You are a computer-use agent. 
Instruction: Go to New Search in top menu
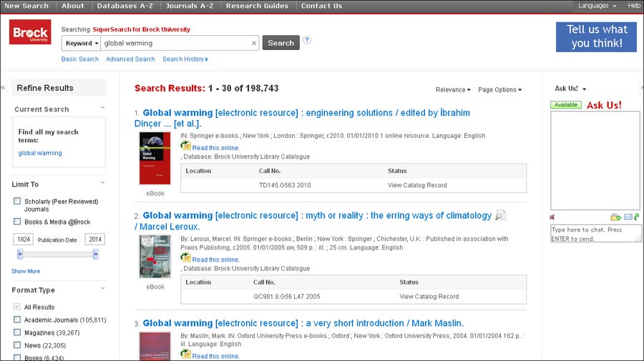tap(26, 6)
